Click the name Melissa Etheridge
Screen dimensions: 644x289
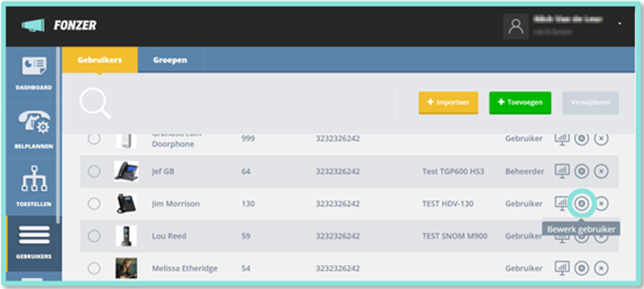click(185, 269)
